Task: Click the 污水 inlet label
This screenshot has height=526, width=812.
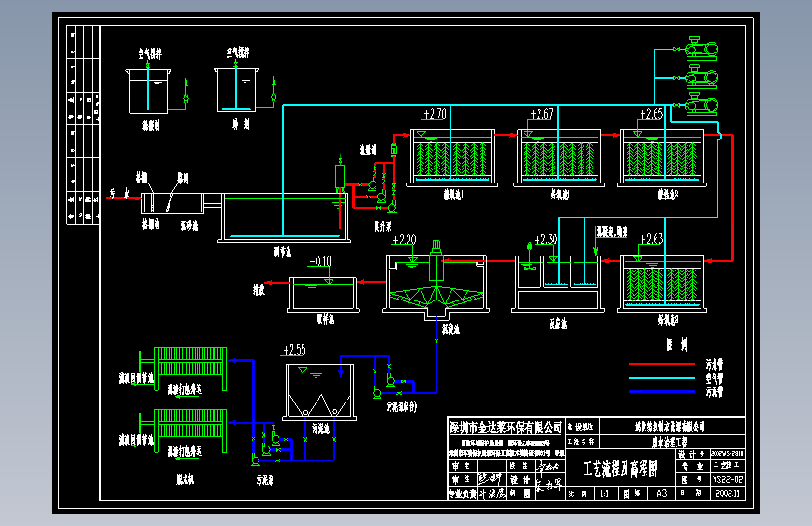Action: click(119, 194)
